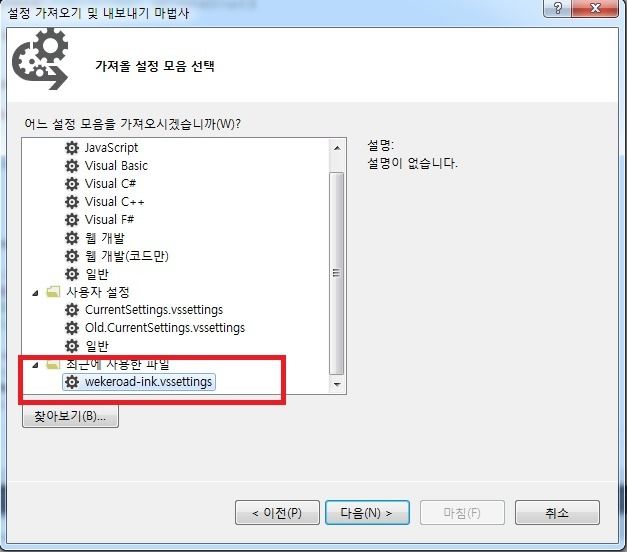The width and height of the screenshot is (627, 552).
Task: Select the 웹 개발(코드만) gear icon
Action: pyautogui.click(x=72, y=256)
